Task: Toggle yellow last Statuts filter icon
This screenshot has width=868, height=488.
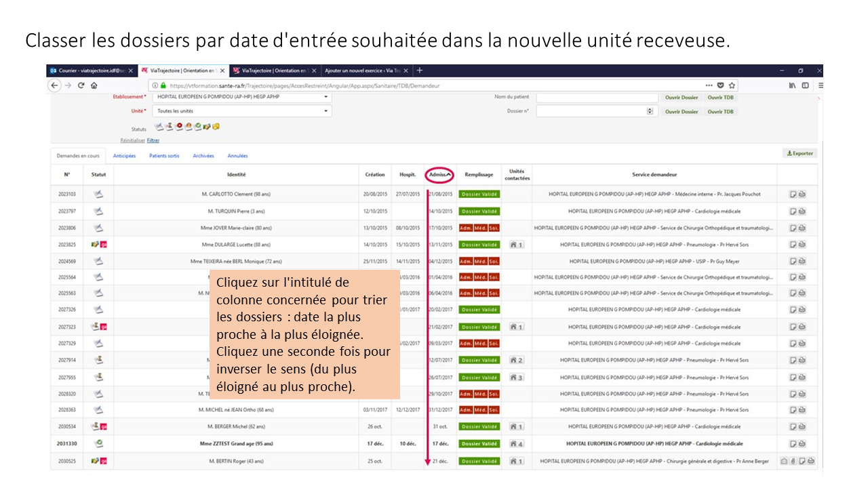Action: 216,127
